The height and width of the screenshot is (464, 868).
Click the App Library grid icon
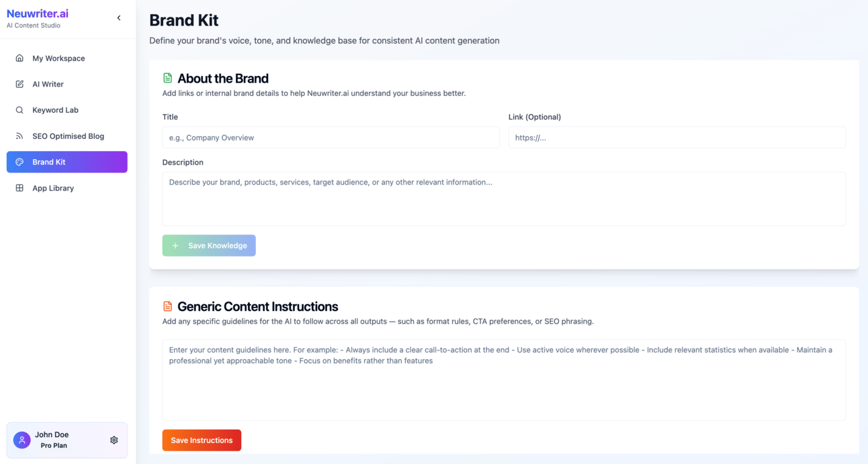(x=19, y=188)
